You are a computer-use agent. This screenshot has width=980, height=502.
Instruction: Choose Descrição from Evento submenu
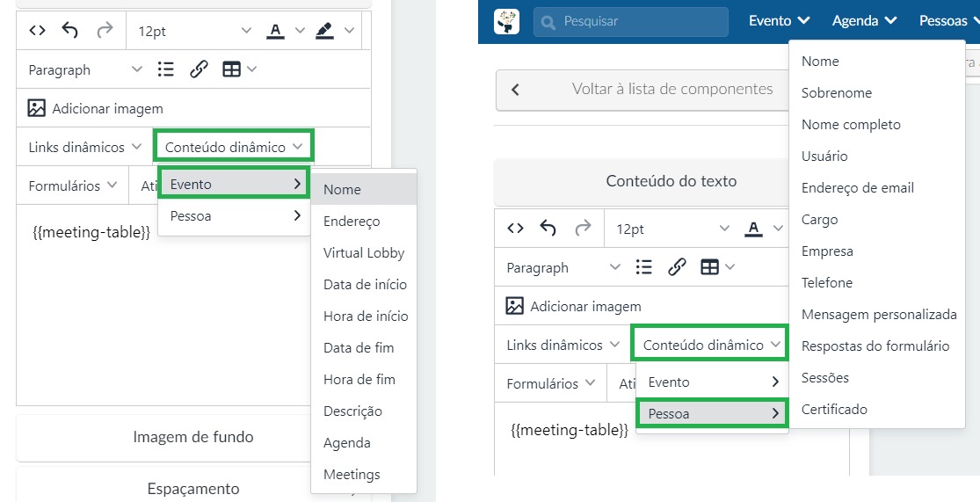click(364, 411)
